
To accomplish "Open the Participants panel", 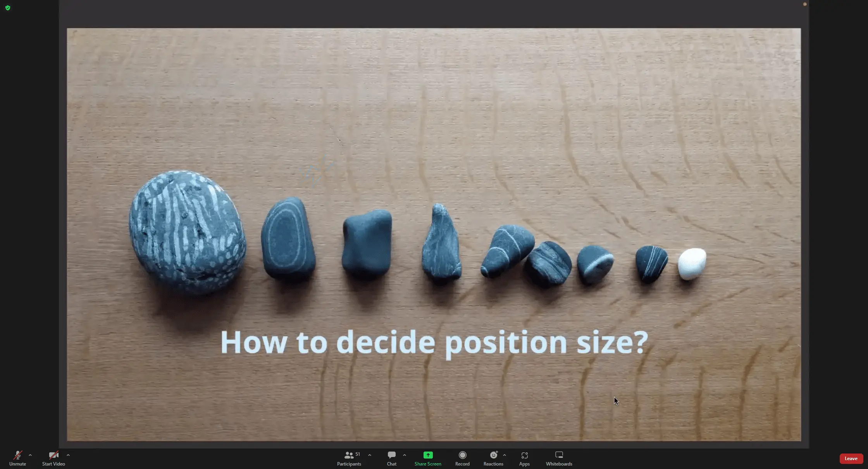I will click(349, 455).
